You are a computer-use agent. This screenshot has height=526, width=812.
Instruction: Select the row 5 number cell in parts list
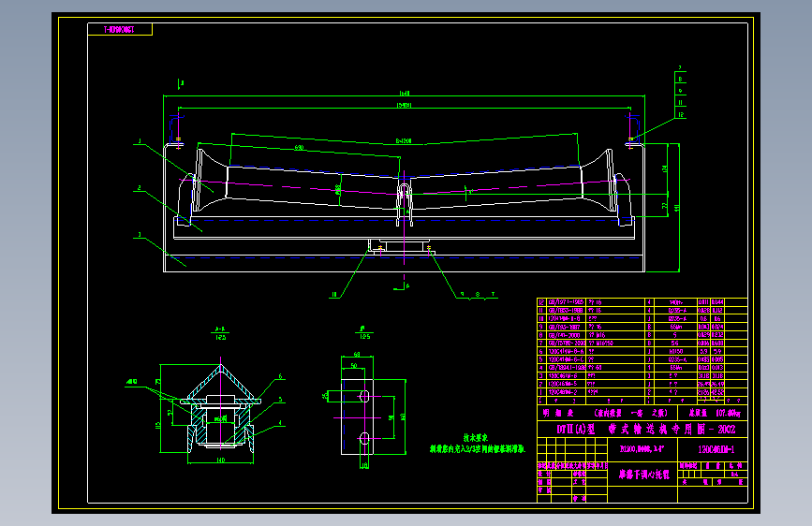541,359
